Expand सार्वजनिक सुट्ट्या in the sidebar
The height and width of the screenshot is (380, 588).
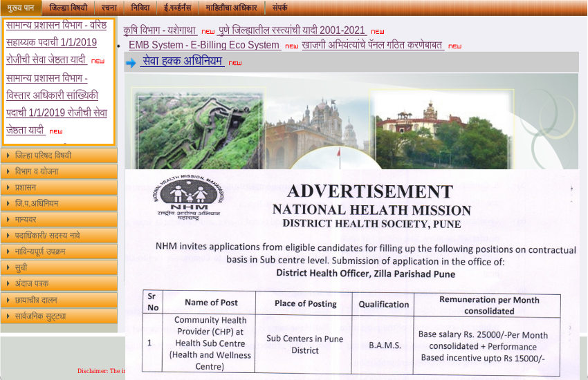click(59, 316)
